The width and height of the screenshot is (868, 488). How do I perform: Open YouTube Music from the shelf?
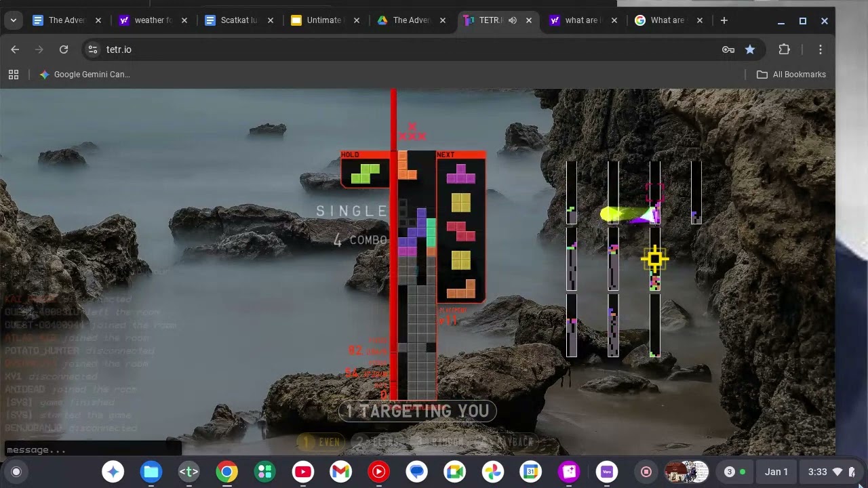379,472
